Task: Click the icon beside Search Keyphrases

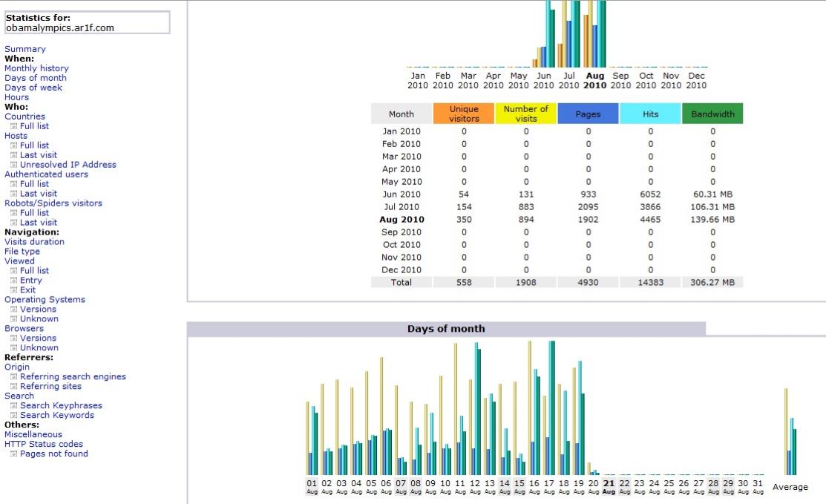Action: (13, 406)
